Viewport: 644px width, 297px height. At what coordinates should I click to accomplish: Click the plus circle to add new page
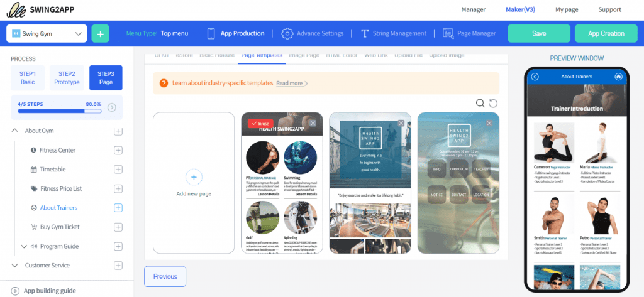click(194, 177)
